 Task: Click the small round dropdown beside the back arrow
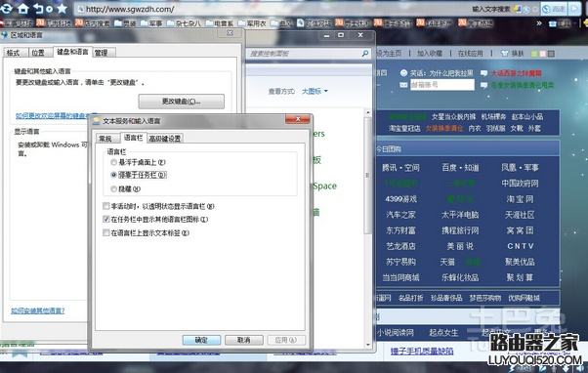[x=49, y=9]
